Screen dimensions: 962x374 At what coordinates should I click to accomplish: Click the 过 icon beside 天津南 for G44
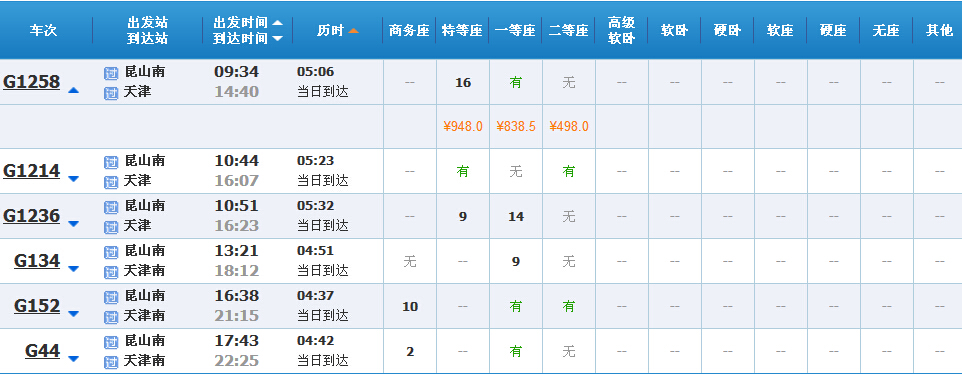pyautogui.click(x=110, y=362)
